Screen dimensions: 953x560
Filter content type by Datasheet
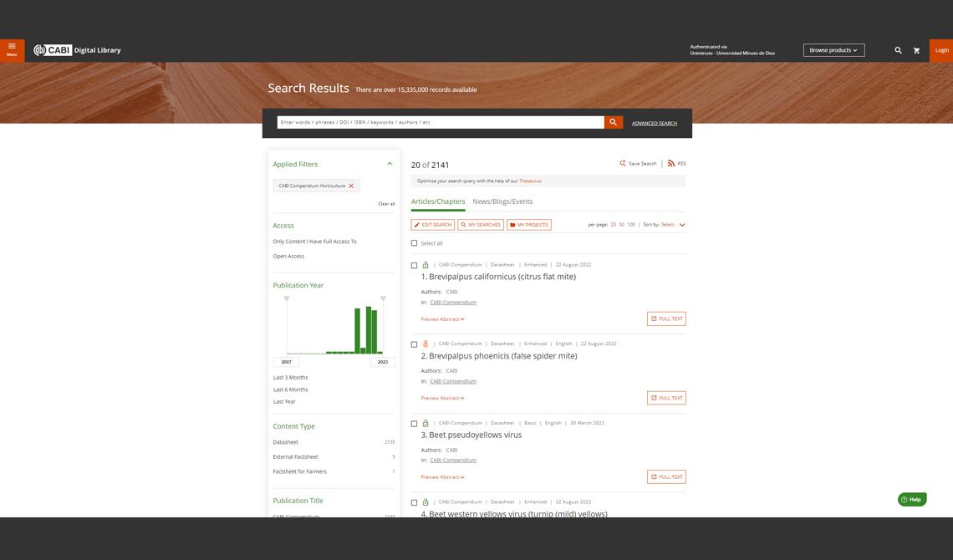[286, 442]
